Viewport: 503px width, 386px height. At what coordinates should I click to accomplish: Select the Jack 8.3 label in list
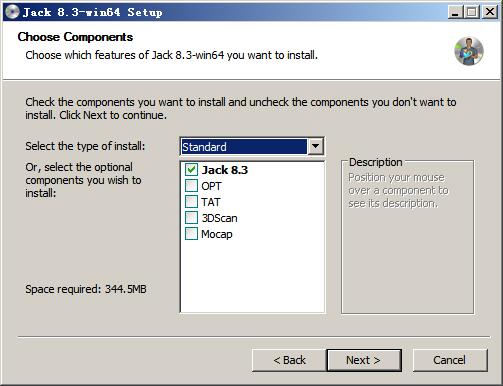pyautogui.click(x=225, y=170)
